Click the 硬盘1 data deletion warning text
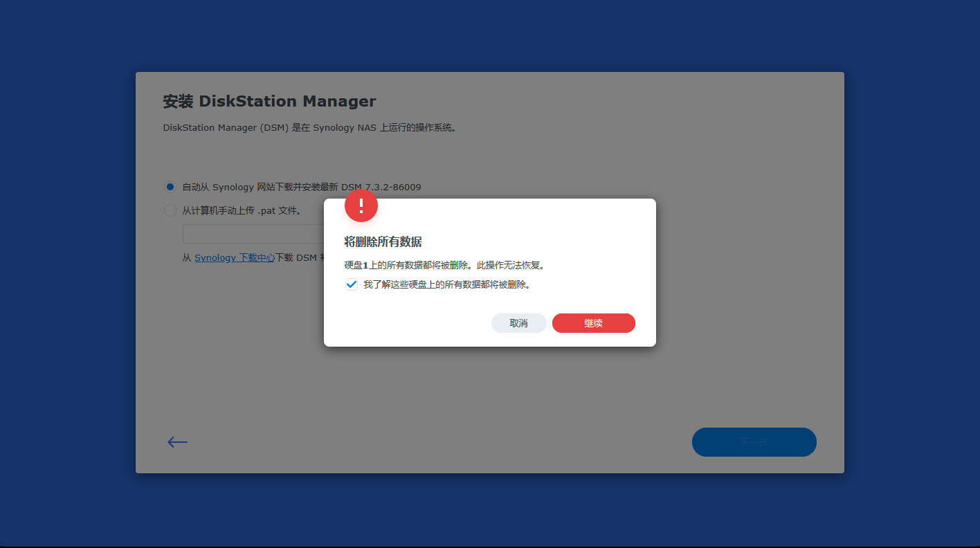980x548 pixels. pyautogui.click(x=445, y=265)
